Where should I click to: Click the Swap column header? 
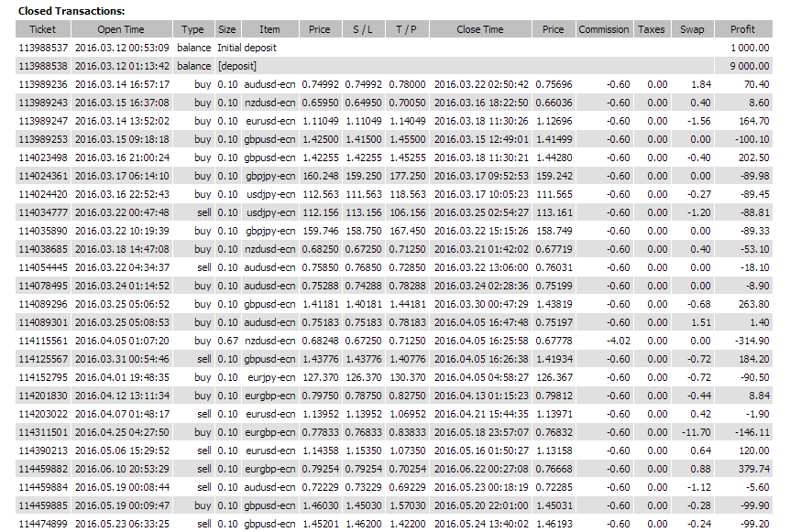click(x=692, y=29)
